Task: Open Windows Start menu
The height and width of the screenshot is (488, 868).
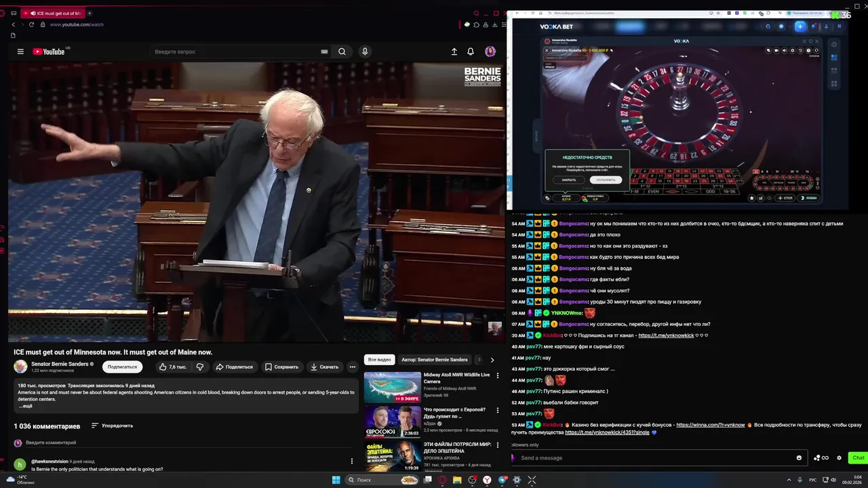Action: [336, 480]
